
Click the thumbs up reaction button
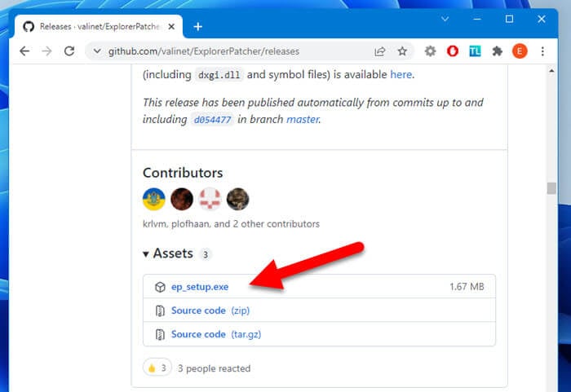pos(157,368)
